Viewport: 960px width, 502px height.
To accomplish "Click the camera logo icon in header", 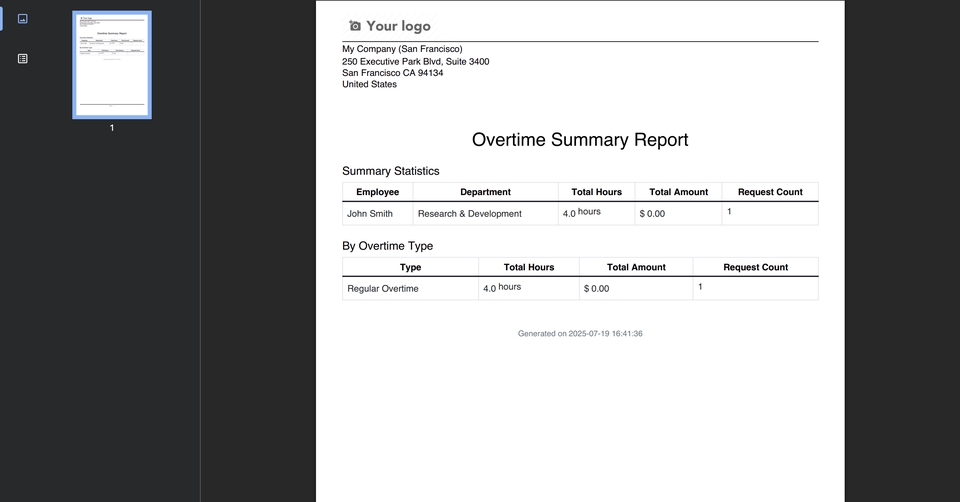I will click(x=354, y=26).
